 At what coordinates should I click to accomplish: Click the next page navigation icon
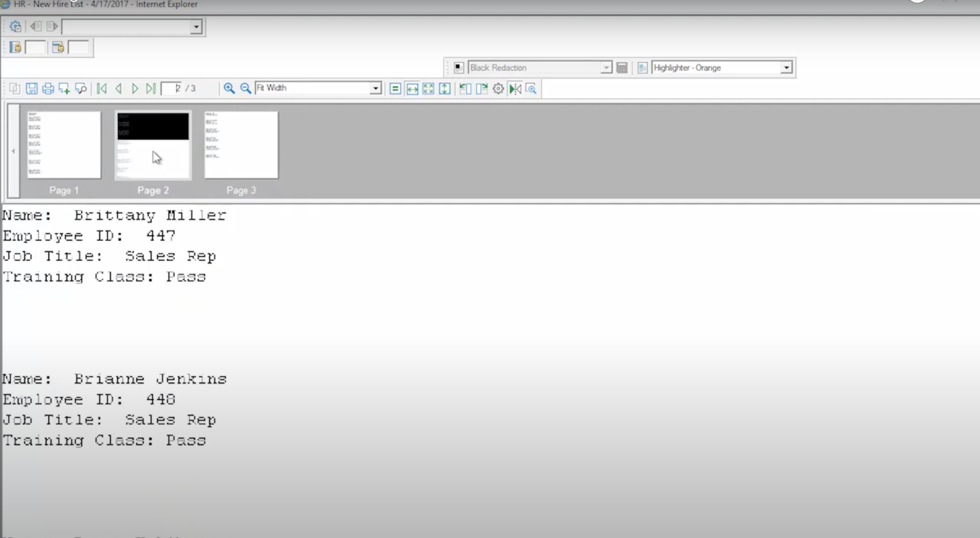(134, 88)
